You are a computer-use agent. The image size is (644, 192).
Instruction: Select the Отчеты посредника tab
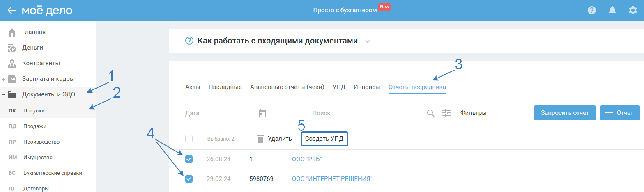coord(417,87)
